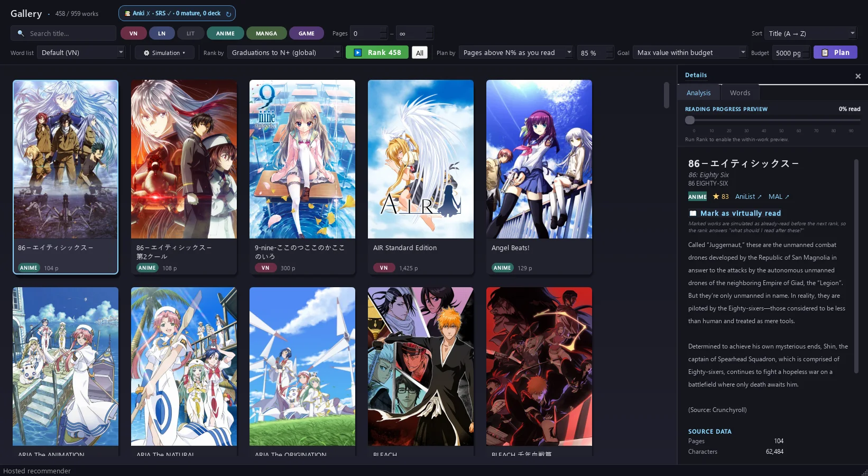Click the maximum Pages infinity field
The image size is (868, 476).
point(414,33)
